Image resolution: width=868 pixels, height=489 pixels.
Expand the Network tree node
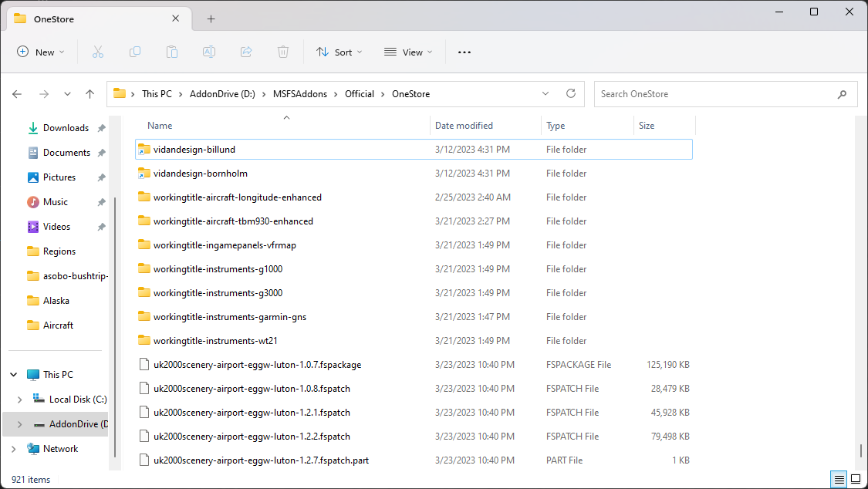(x=14, y=449)
